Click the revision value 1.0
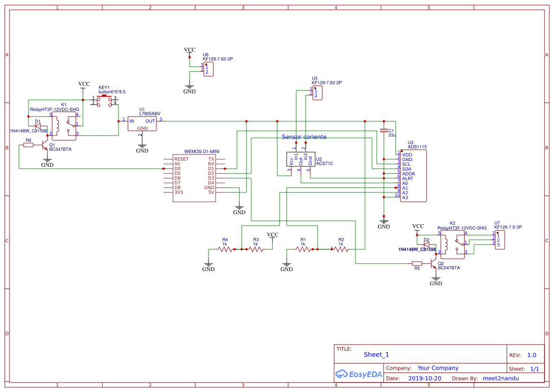Image resolution: width=554 pixels, height=392 pixels. 532,355
